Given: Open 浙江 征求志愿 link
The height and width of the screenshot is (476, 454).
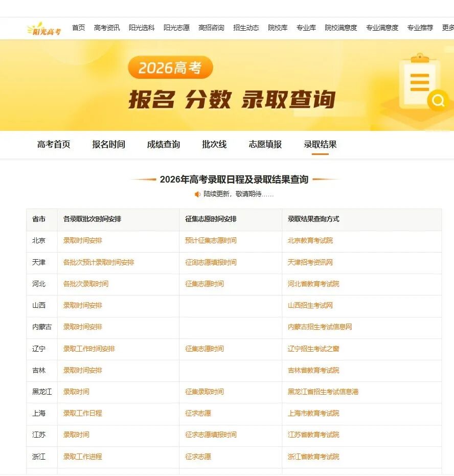Looking at the screenshot, I should 198,457.
